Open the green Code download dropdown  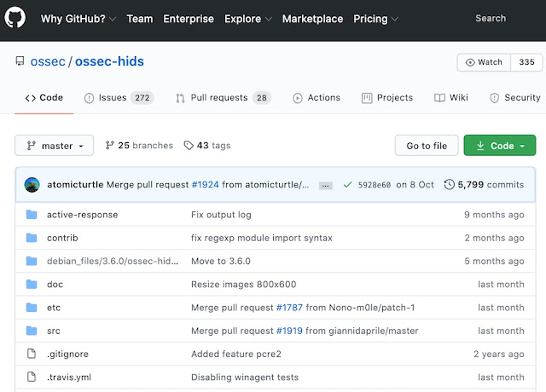tap(500, 146)
